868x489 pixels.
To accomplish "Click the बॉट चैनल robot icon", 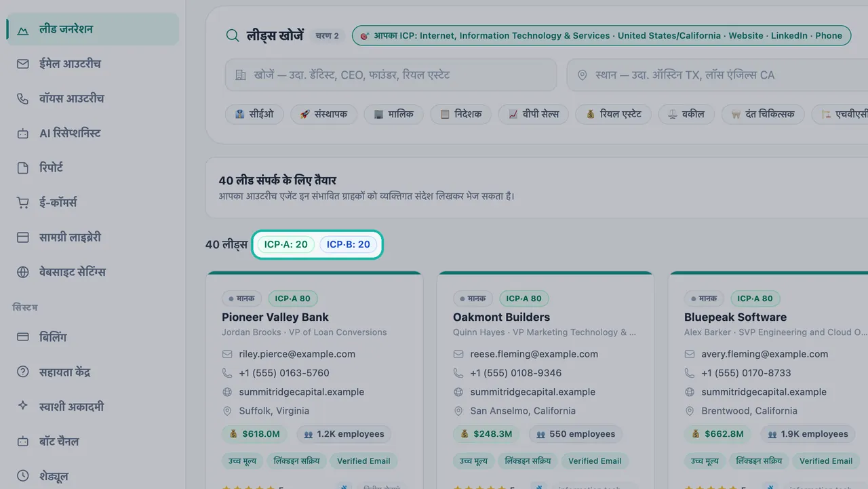I will (23, 442).
